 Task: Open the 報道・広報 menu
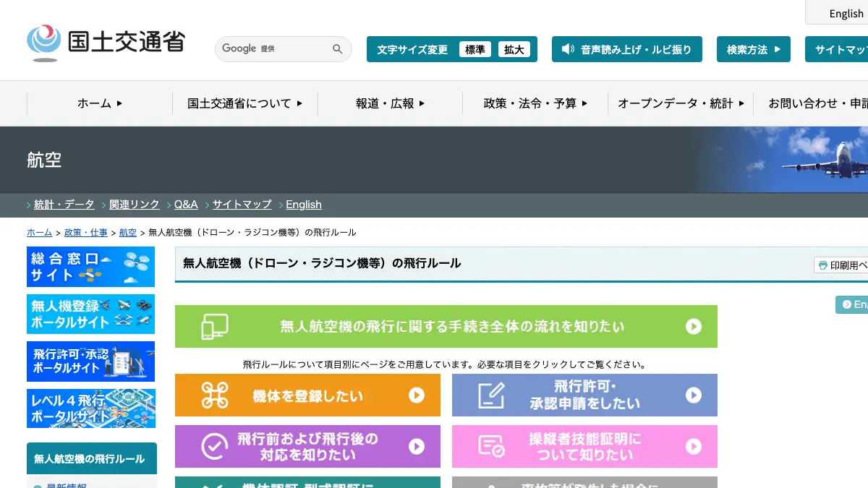(x=391, y=103)
